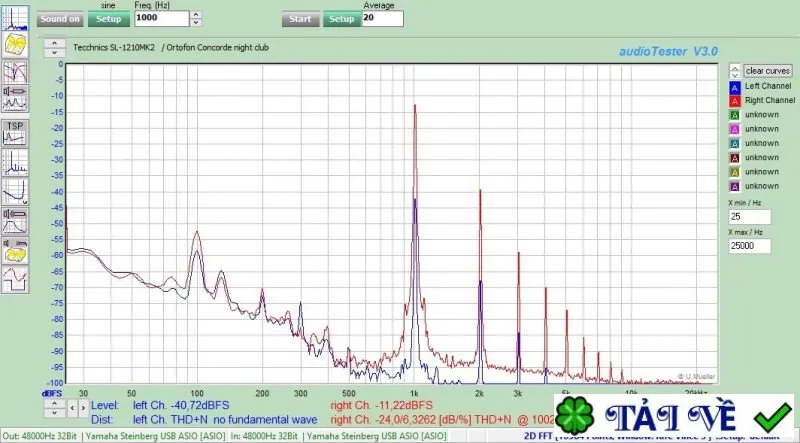Toggle the green unknown curve marker
The width and height of the screenshot is (800, 443).
click(735, 115)
